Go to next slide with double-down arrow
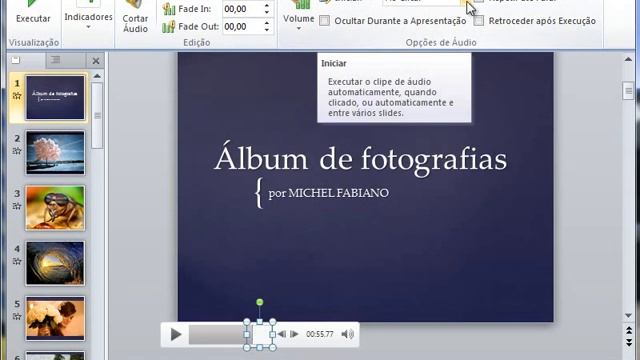Viewport: 640px width, 360px height. [629, 342]
